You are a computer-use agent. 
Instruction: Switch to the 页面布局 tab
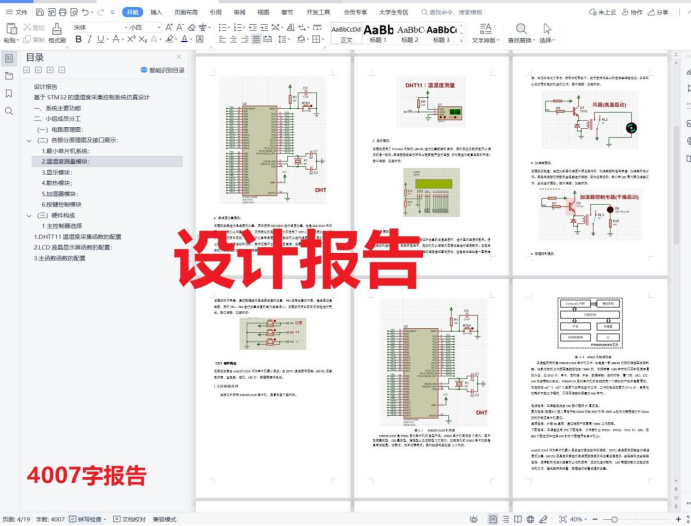tap(186, 12)
